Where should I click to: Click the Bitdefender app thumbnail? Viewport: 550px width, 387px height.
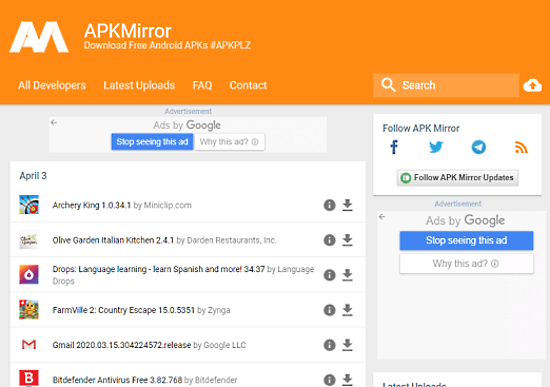(29, 379)
